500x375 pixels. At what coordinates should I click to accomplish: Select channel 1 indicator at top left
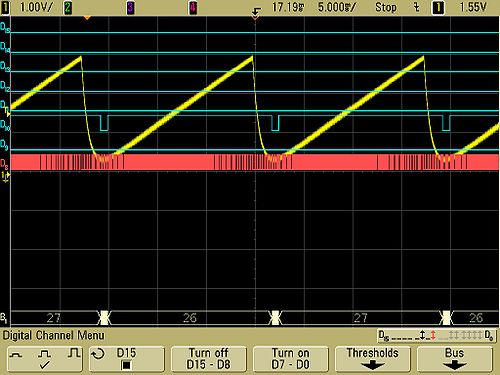pyautogui.click(x=5, y=8)
